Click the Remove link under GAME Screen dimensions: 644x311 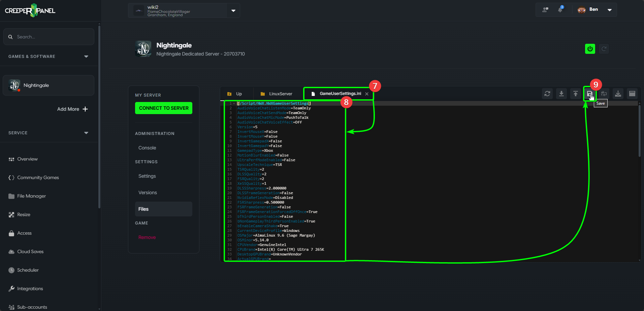(x=147, y=237)
